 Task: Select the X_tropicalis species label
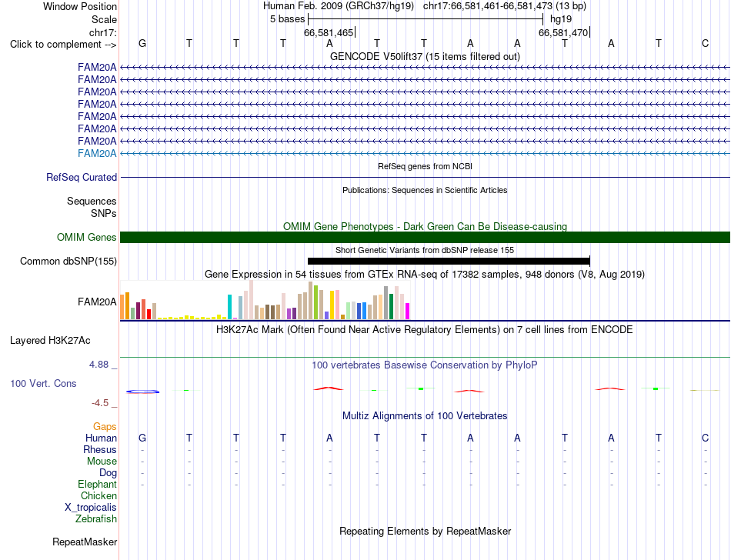91,508
